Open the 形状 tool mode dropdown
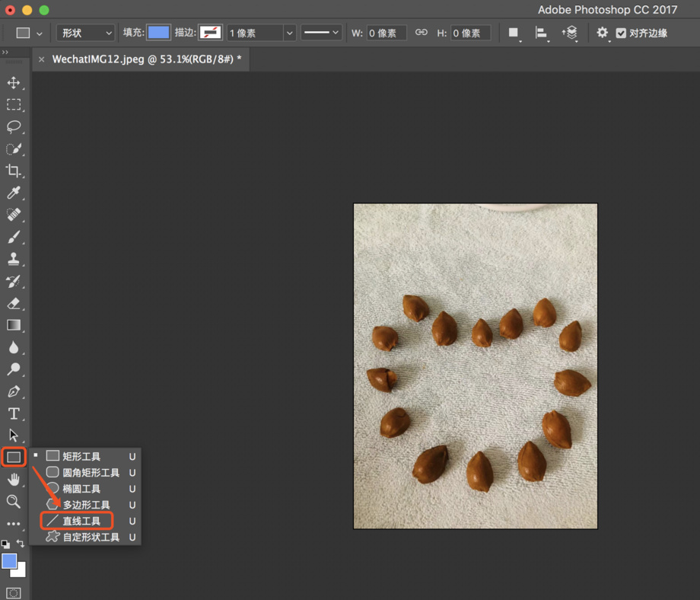700x600 pixels. pyautogui.click(x=85, y=33)
